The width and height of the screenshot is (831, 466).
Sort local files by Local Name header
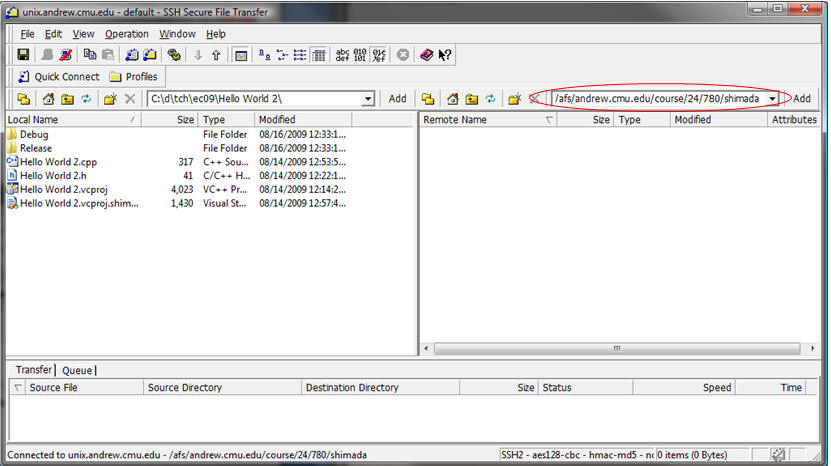pyautogui.click(x=73, y=120)
